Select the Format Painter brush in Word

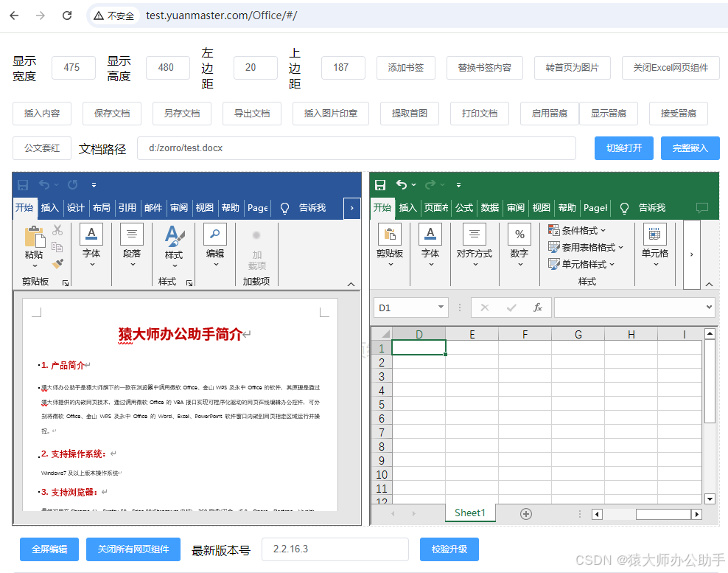coord(57,263)
